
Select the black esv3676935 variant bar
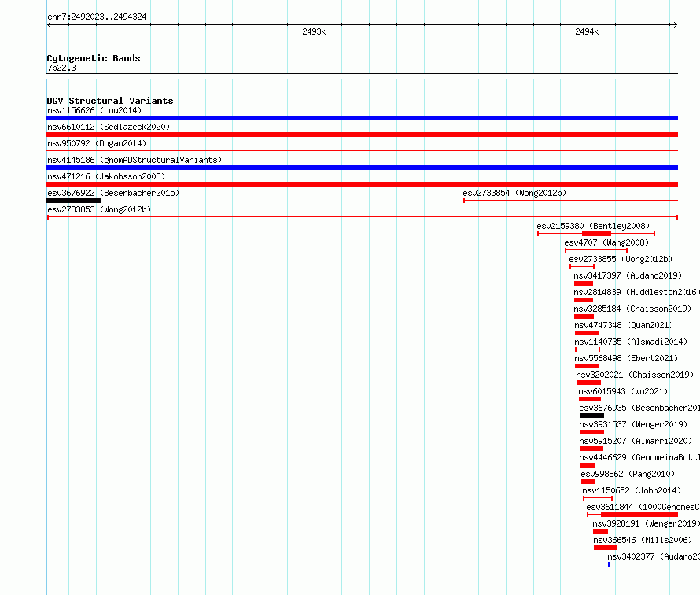coord(591,416)
